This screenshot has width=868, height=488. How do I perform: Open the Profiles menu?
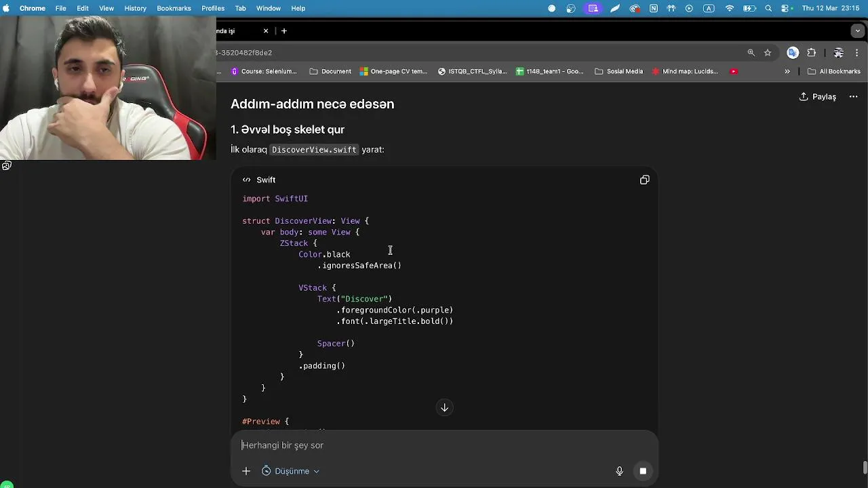pyautogui.click(x=213, y=8)
